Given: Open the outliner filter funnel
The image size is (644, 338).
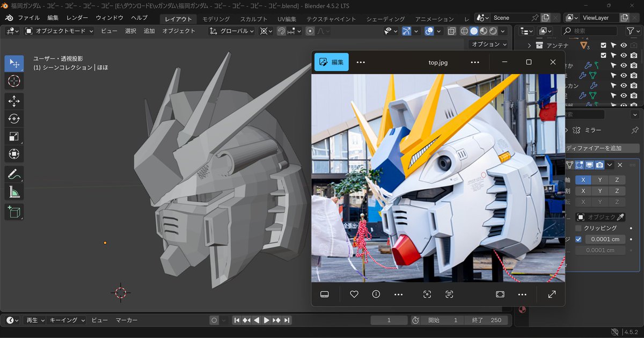Looking at the screenshot, I should point(631,31).
